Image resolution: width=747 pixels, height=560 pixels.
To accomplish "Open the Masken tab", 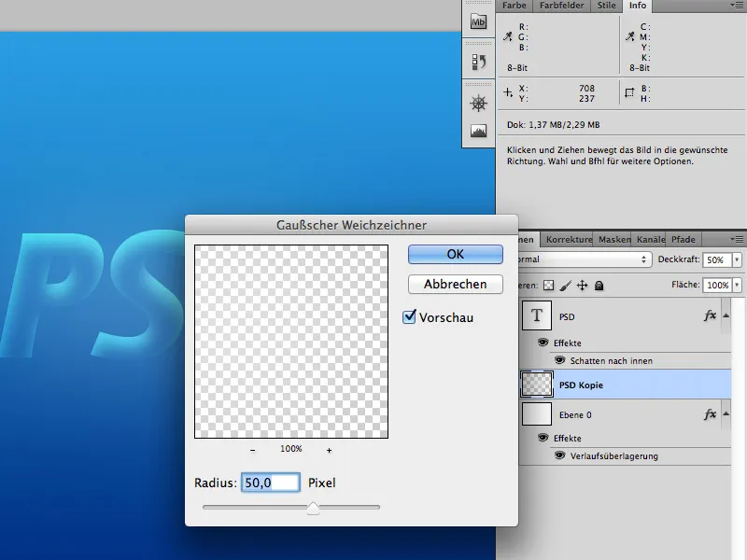I will [x=614, y=240].
